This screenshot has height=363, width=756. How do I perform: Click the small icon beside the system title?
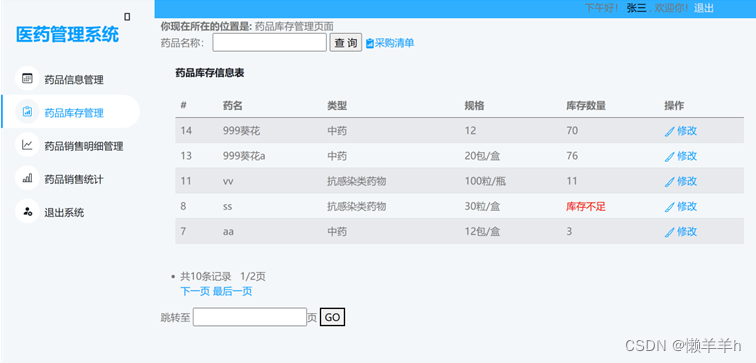tap(127, 17)
